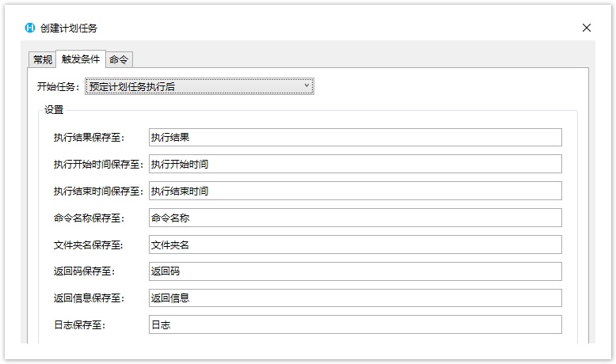Select the 触发条件 tab
This screenshot has height=364, width=616.
tap(81, 59)
